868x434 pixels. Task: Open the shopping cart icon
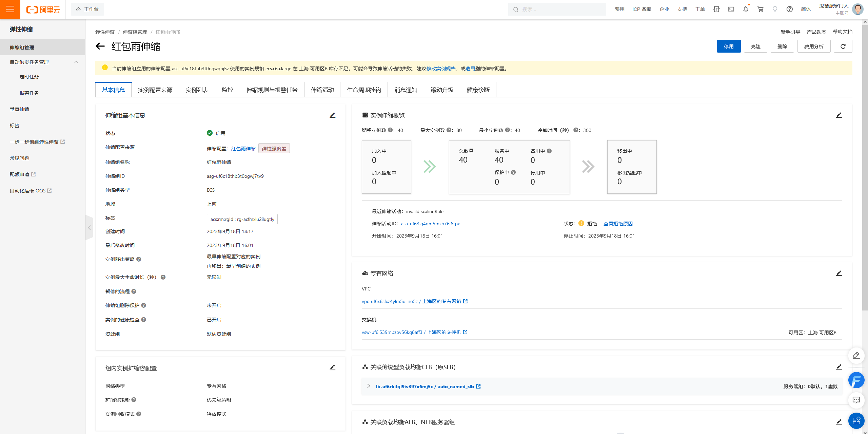(x=760, y=9)
